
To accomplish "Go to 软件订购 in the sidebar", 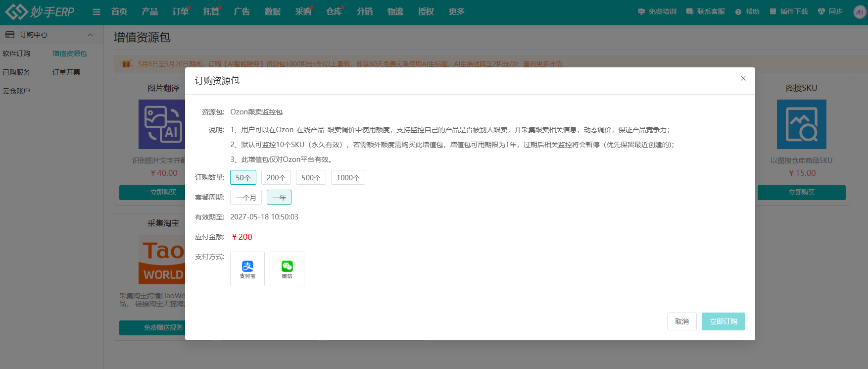I will pos(16,53).
